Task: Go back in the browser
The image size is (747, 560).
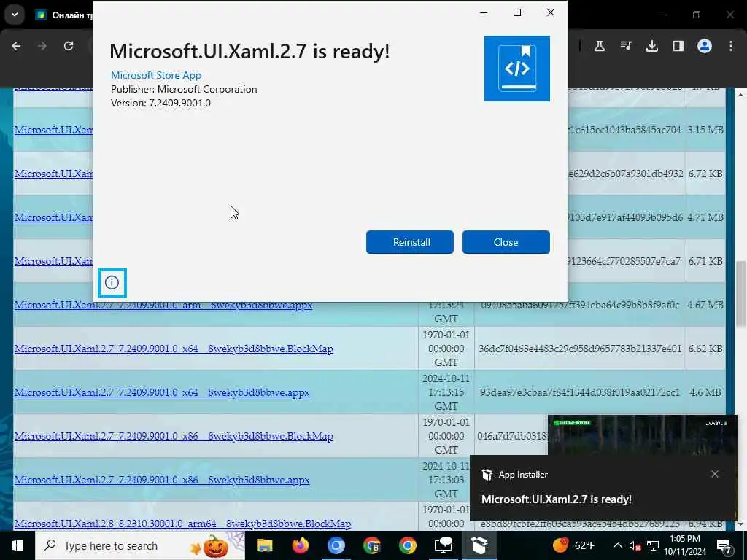Action: (16, 46)
